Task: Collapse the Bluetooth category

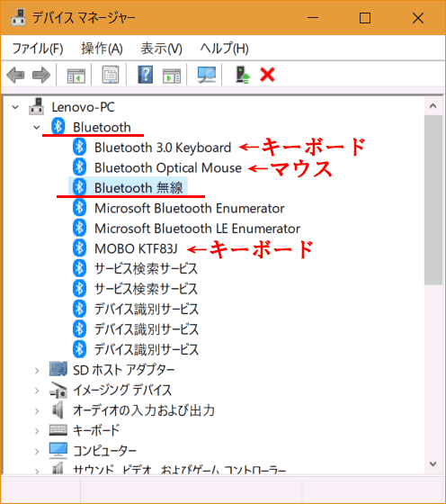Action: point(37,128)
